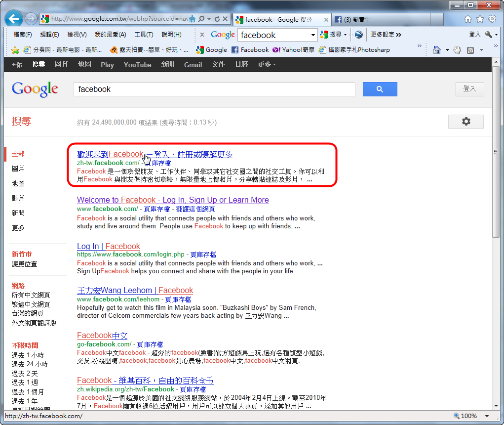504x425 pixels.
Task: Close the facebook - Google 搜尋 tab
Action: [326, 20]
